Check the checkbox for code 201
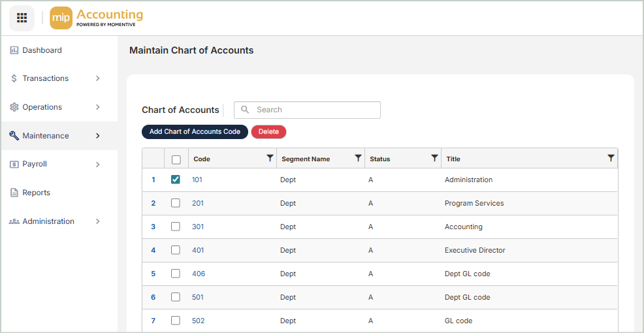Screen dimensions: 644x333 coord(176,203)
